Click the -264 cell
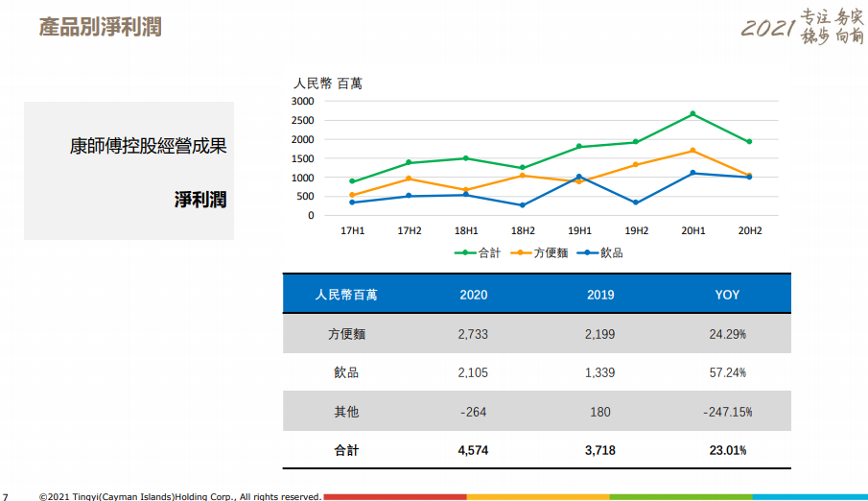 pos(473,412)
